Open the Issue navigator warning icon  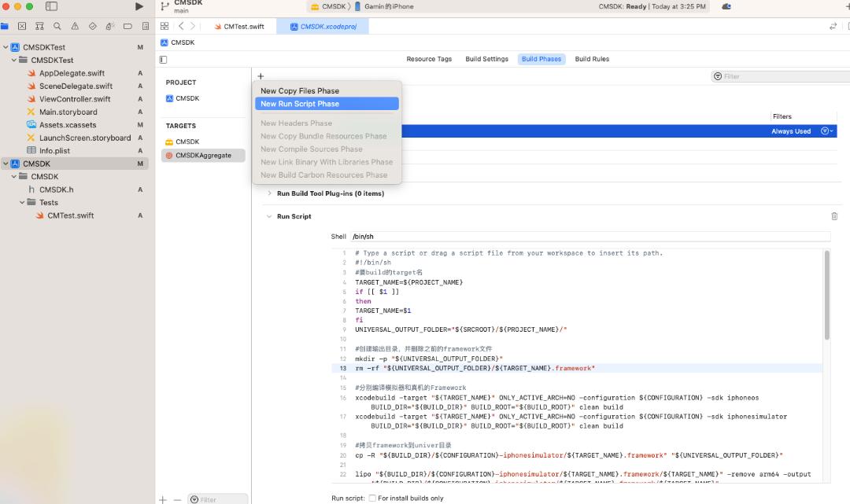75,26
